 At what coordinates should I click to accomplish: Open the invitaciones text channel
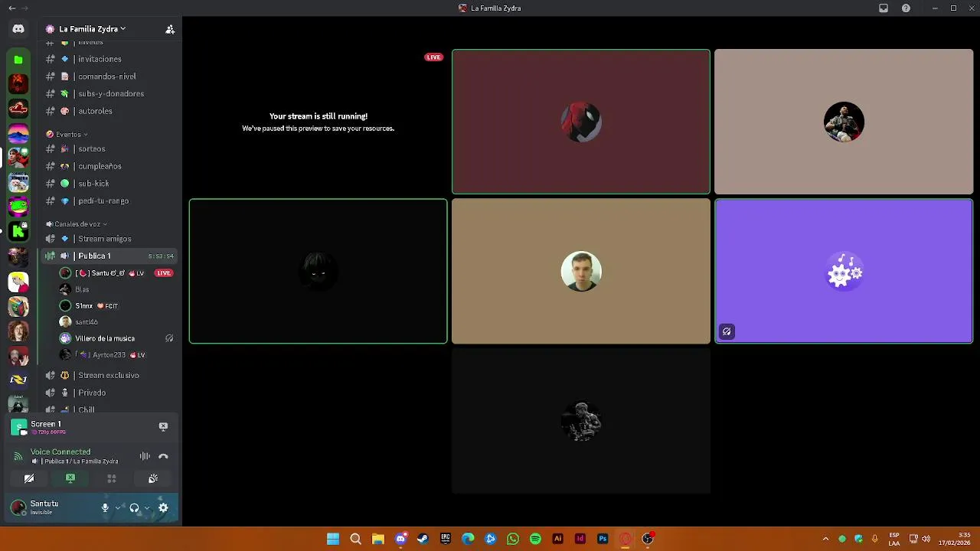tap(110, 59)
